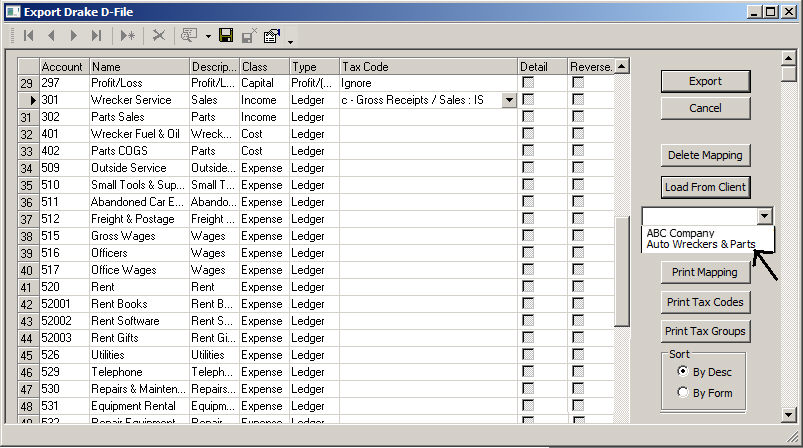
Task: Check Reverse box for Parts Sales row
Action: [x=578, y=116]
